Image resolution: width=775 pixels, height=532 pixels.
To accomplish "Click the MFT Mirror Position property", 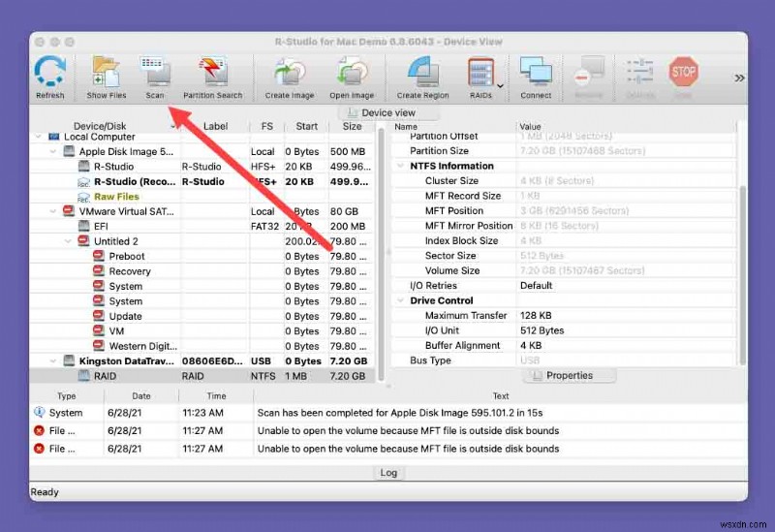I will pyautogui.click(x=564, y=226).
